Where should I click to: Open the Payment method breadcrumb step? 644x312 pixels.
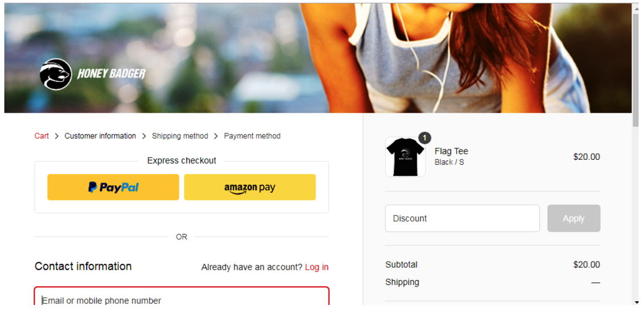click(x=252, y=136)
